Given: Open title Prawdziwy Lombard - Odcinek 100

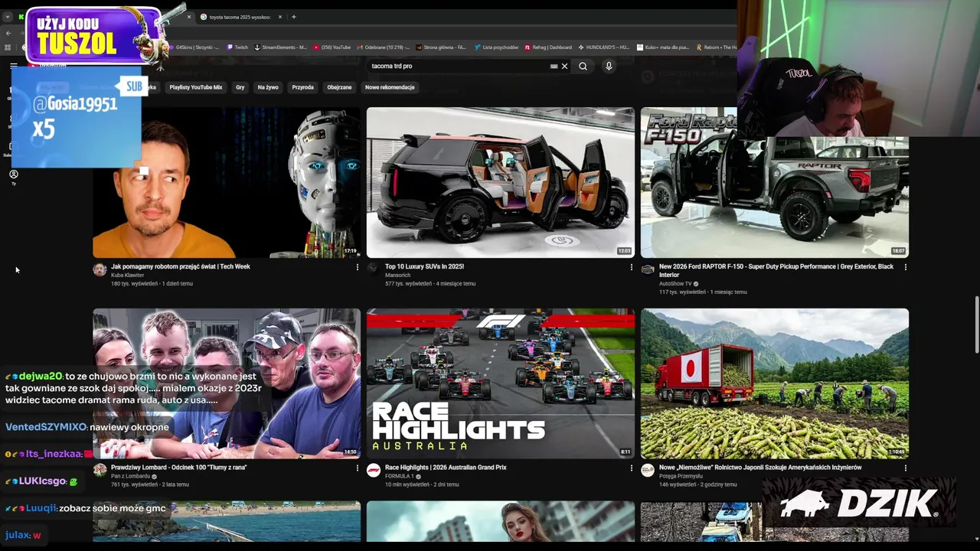Looking at the screenshot, I should coord(178,467).
